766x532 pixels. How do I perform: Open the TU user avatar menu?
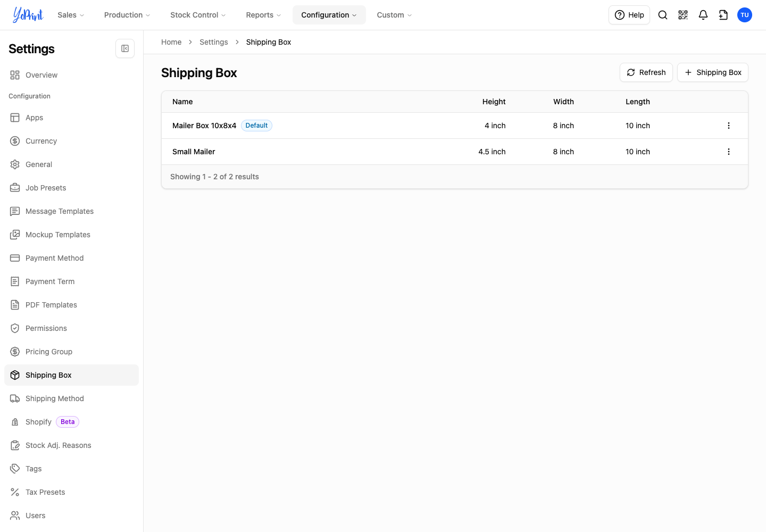click(745, 15)
